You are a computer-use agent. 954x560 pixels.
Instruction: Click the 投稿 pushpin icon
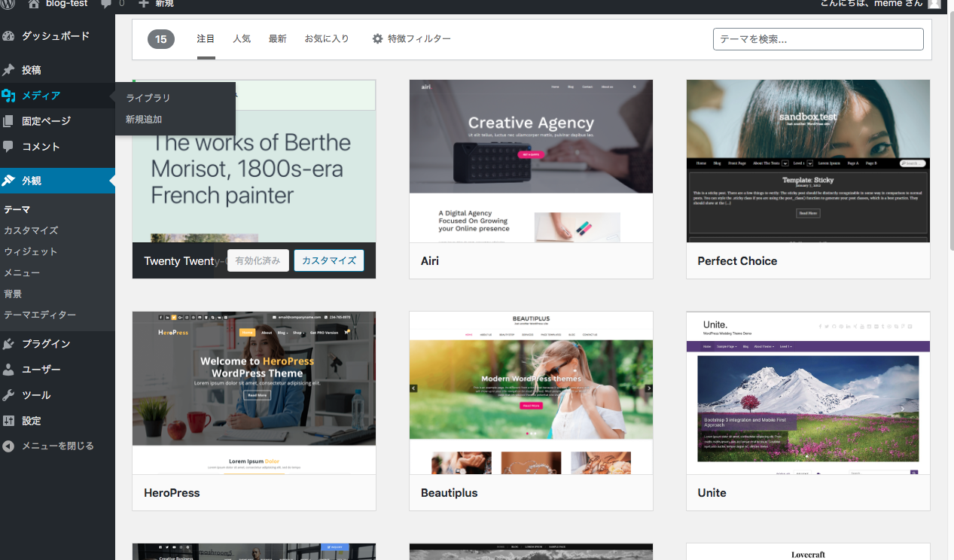(8, 70)
